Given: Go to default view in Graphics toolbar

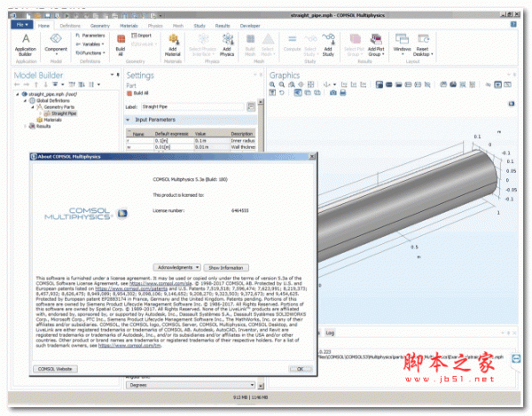Looking at the screenshot, I should (x=327, y=84).
